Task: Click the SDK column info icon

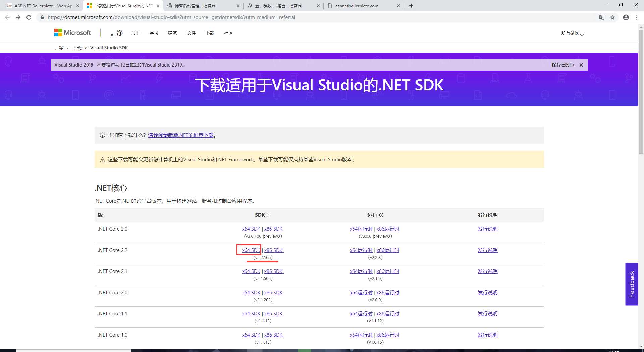Action: (269, 215)
